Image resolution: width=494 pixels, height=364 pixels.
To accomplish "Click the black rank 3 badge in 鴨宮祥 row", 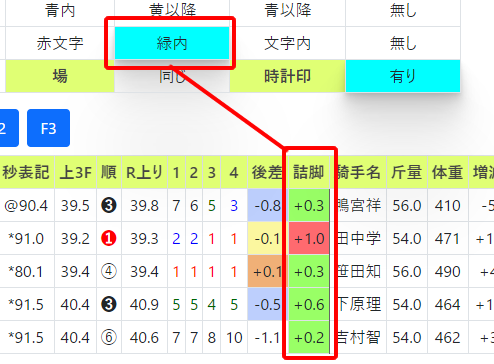I will (x=109, y=205).
